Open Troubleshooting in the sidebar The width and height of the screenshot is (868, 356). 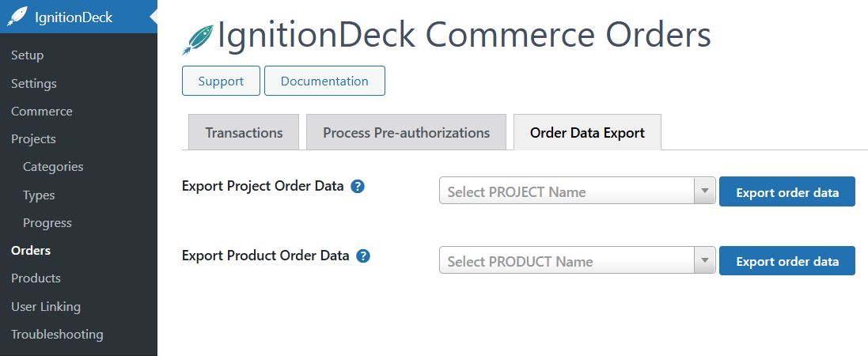pyautogui.click(x=57, y=335)
